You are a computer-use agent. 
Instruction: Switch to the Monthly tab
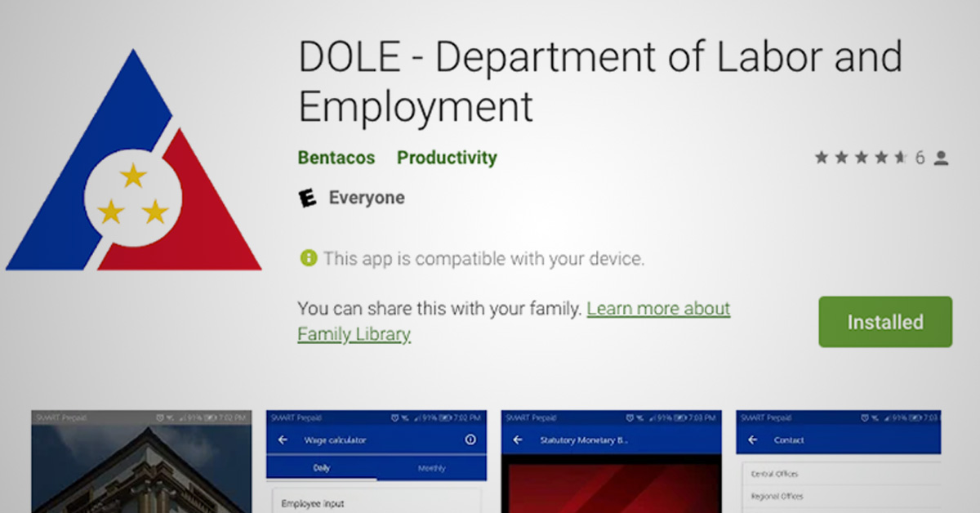click(x=432, y=468)
